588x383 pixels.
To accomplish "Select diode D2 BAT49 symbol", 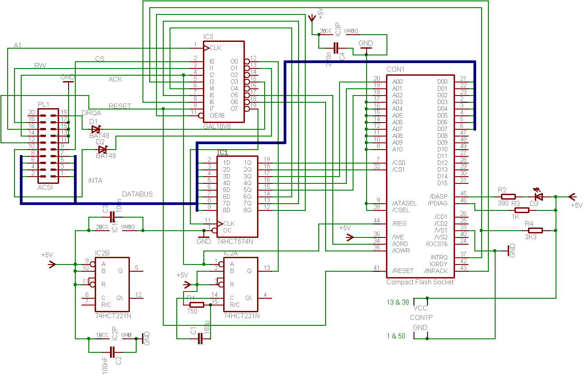I will coord(103,149).
